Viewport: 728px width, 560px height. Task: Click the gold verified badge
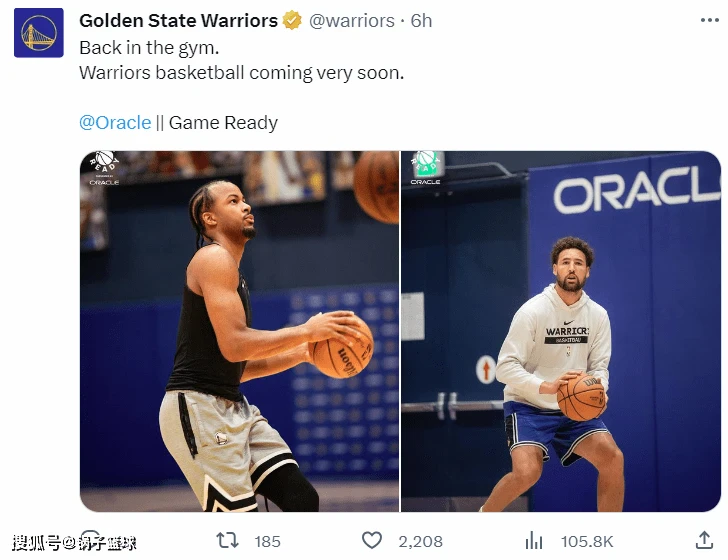pos(292,20)
